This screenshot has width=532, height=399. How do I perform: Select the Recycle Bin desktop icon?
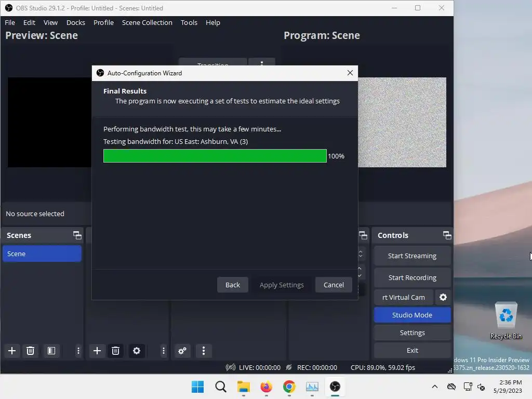pyautogui.click(x=506, y=321)
